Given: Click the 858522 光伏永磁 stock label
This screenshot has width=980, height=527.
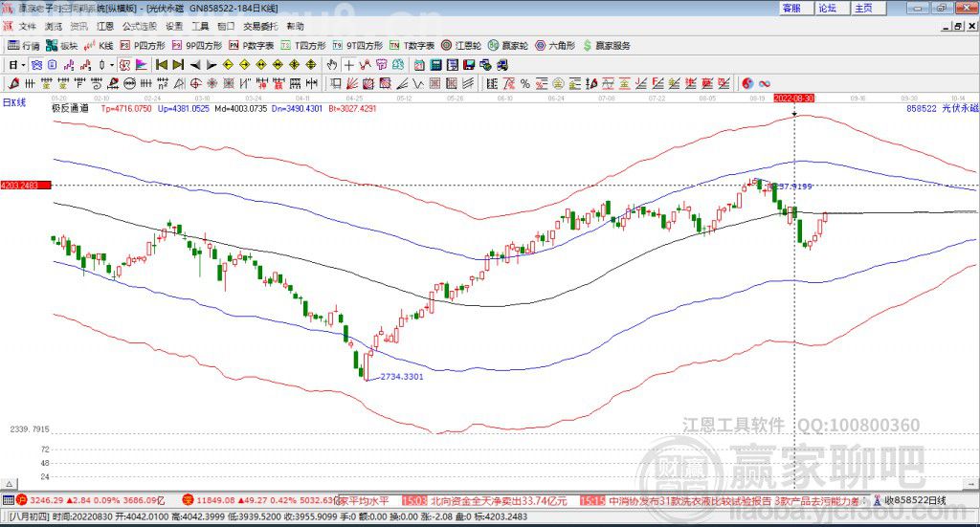Looking at the screenshot, I should tap(943, 108).
